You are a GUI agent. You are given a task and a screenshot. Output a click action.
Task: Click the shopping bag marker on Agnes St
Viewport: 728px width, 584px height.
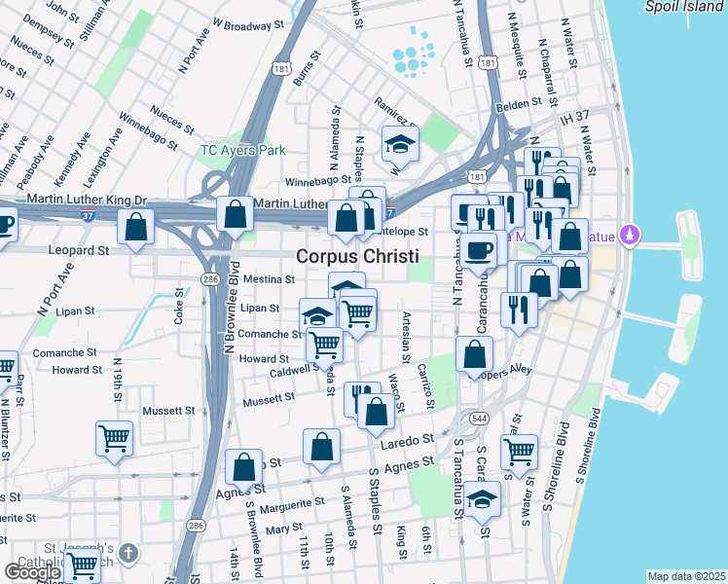click(x=243, y=469)
